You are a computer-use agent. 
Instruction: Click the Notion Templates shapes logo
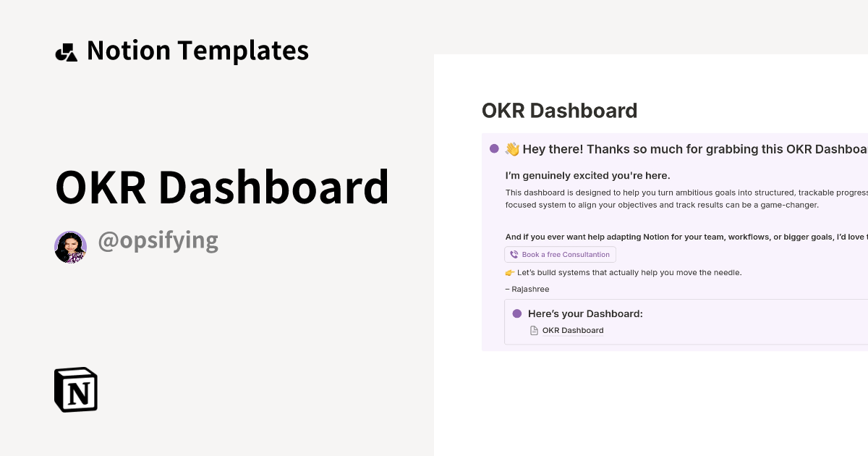[67, 50]
